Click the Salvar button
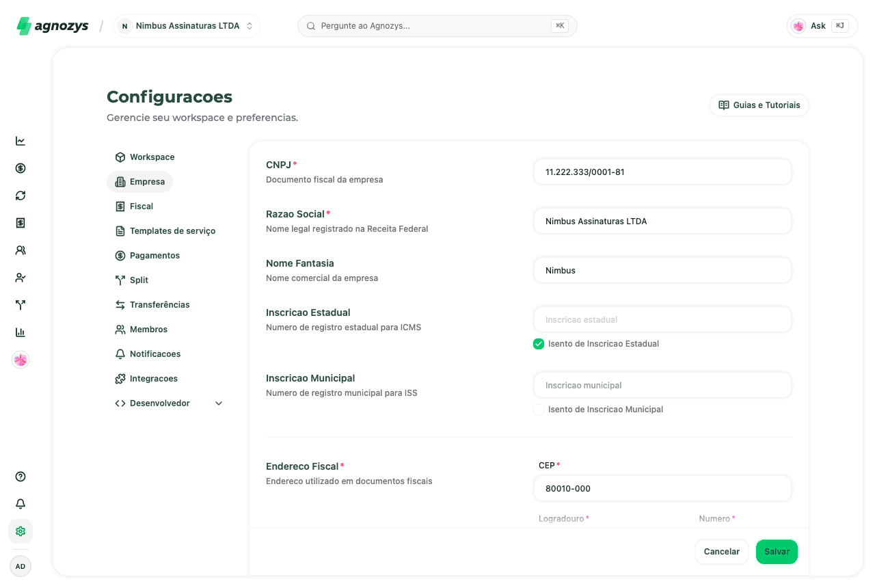Screen dimensions: 875x588 [x=777, y=552]
